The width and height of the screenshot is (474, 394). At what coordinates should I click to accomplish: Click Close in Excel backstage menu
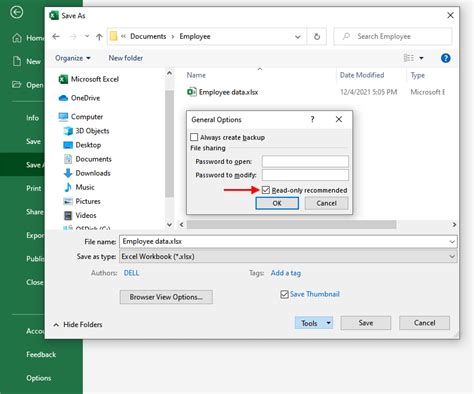[35, 282]
